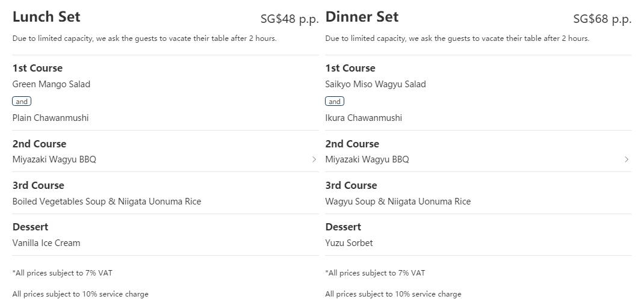Click the Lunch Set 7% VAT note
This screenshot has height=308, width=644.
click(x=62, y=273)
